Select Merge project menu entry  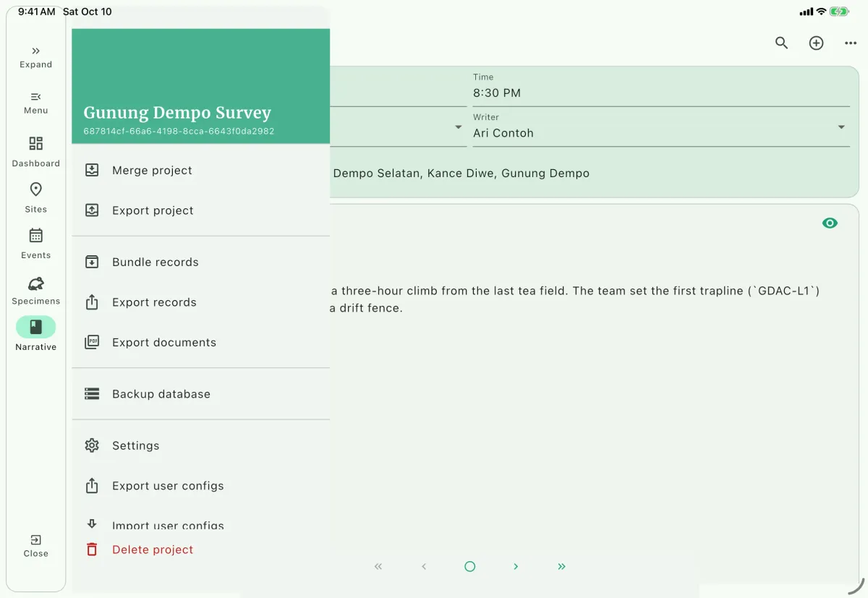pos(201,171)
